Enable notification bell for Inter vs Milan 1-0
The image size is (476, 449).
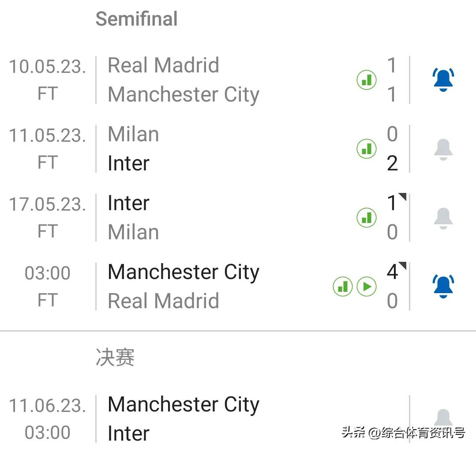(443, 218)
